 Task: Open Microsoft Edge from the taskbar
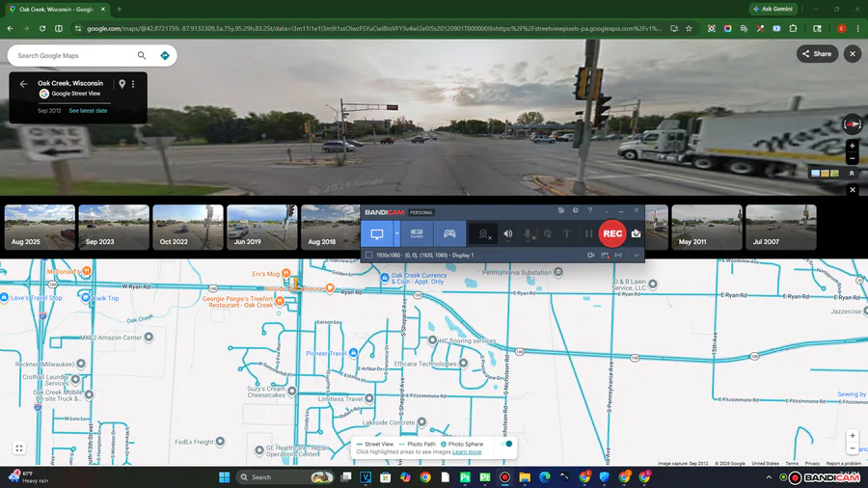[x=544, y=477]
